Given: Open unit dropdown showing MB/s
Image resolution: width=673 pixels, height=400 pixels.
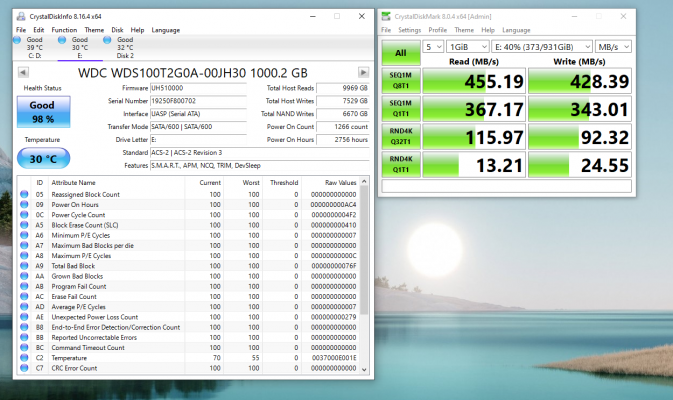Looking at the screenshot, I should coord(613,47).
